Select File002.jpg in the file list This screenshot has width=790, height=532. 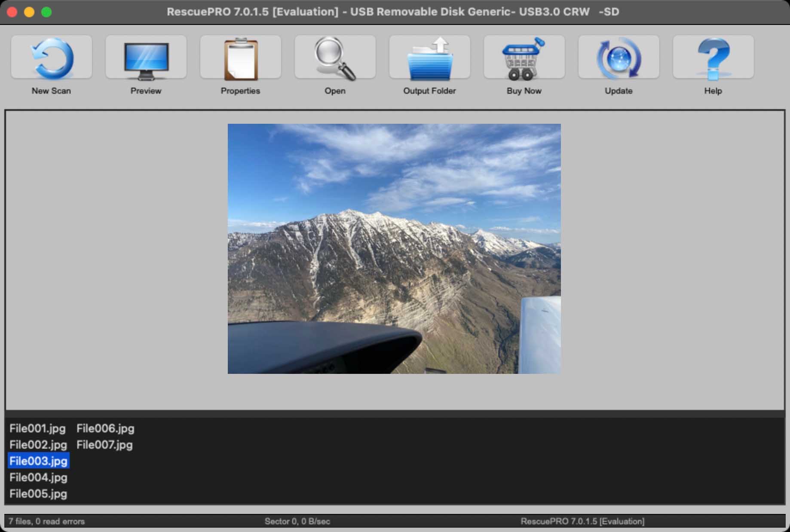[38, 445]
